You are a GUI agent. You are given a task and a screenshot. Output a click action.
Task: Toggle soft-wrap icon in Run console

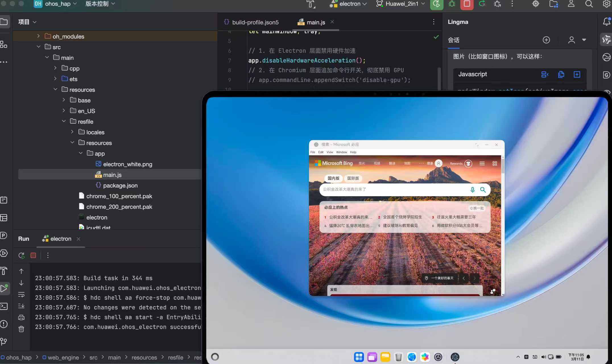21,295
